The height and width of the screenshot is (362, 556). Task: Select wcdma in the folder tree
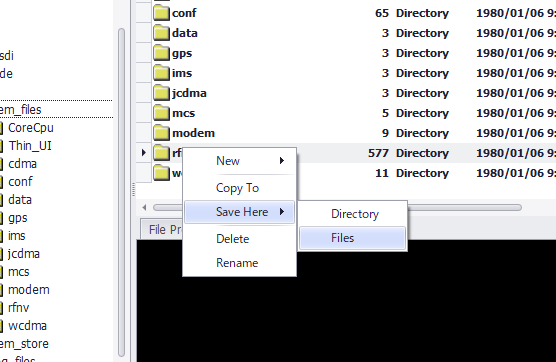(x=27, y=326)
